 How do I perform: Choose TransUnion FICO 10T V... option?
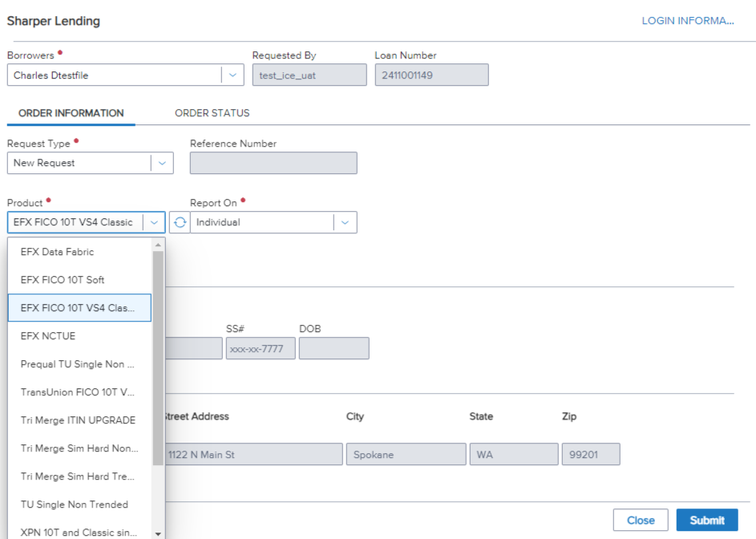point(79,392)
